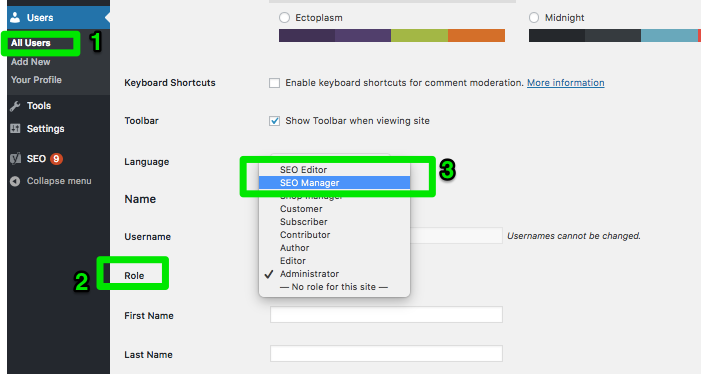Open the More information link
This screenshot has height=374, width=701.
(566, 83)
